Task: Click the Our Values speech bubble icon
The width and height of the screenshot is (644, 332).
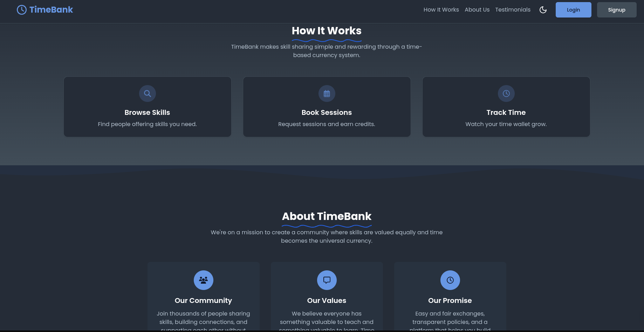Action: tap(327, 280)
